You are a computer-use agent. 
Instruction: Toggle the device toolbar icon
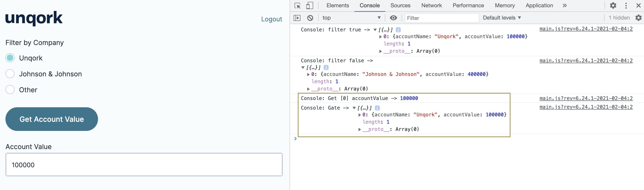point(310,5)
